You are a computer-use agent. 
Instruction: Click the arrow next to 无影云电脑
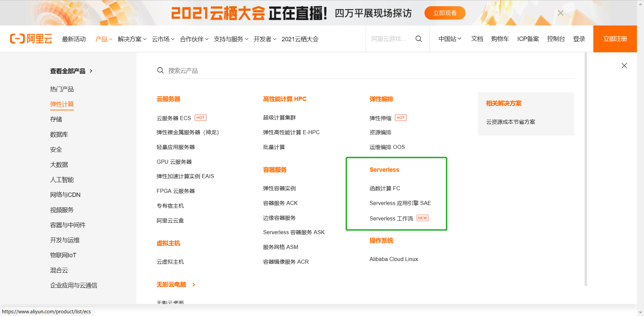(194, 285)
